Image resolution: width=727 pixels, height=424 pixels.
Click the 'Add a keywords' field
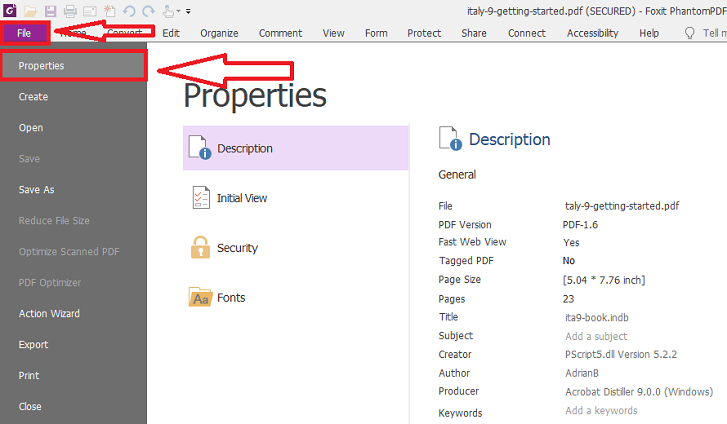[x=600, y=411]
